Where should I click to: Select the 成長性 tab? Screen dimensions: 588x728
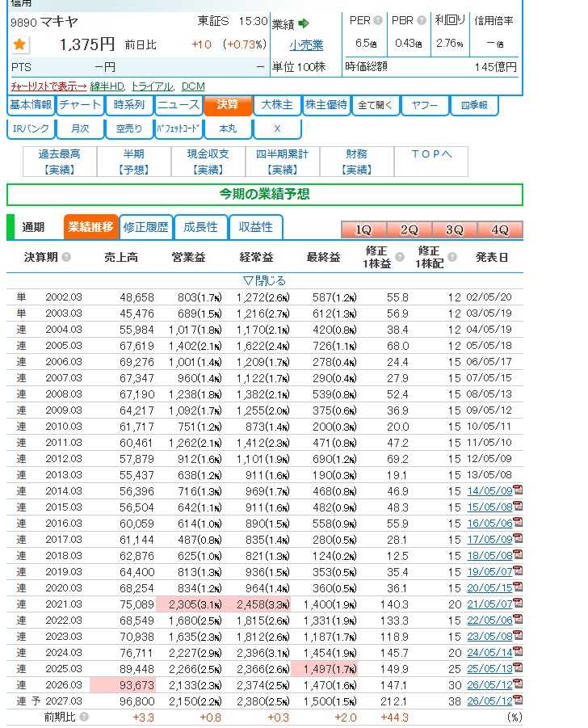coord(200,227)
